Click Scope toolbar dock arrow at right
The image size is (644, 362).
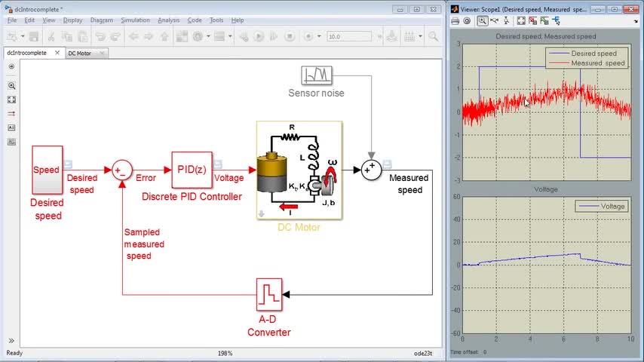point(636,21)
